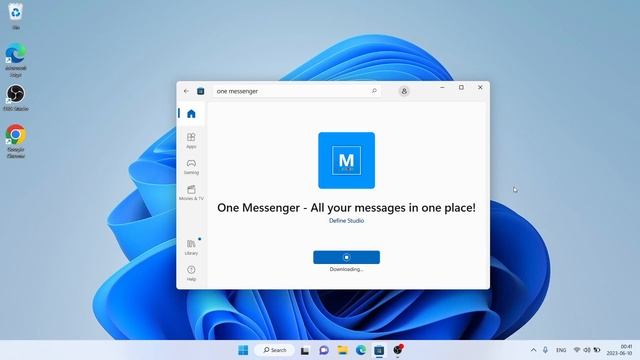Select Microsoft Edge desktop shortcut
Screen dimensions: 640x360
[x=16, y=60]
